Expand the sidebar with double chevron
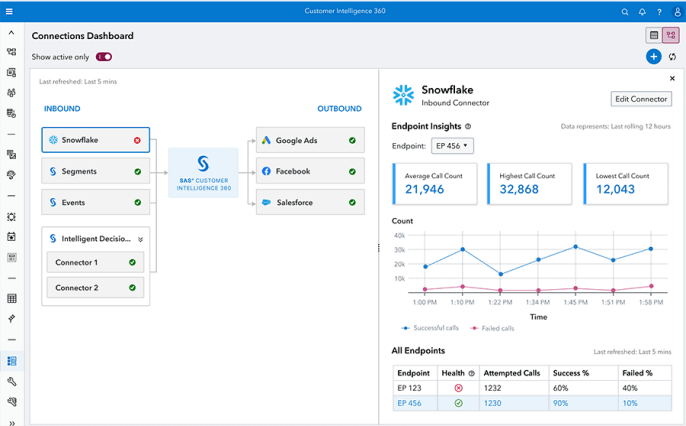The height and width of the screenshot is (426, 686). click(x=12, y=423)
